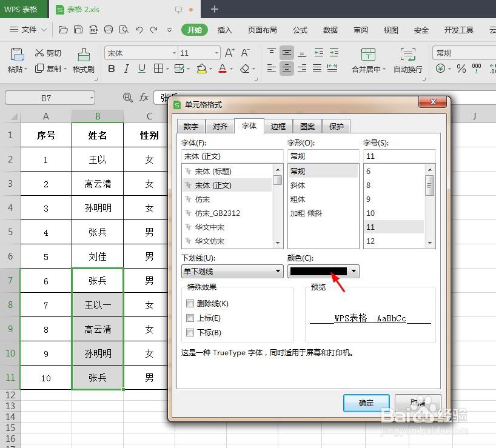Click the fill color bucket icon
496x448 pixels.
coord(200,69)
